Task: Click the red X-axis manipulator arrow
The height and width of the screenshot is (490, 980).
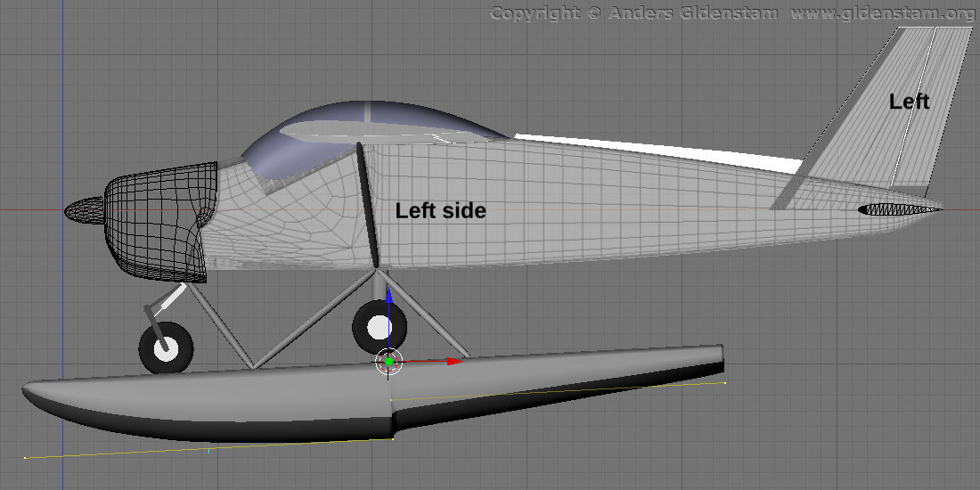Action: click(454, 361)
